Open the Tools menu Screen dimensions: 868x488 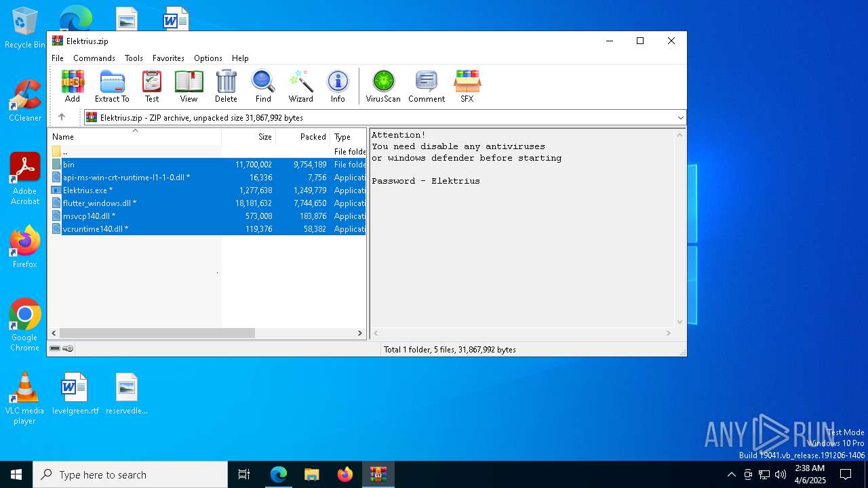click(134, 58)
